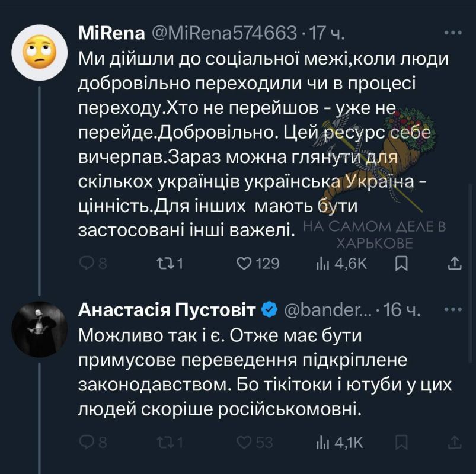Viewport: 476px width, 474px height.
Task: Bookmark MiRena's tweet
Action: (401, 263)
